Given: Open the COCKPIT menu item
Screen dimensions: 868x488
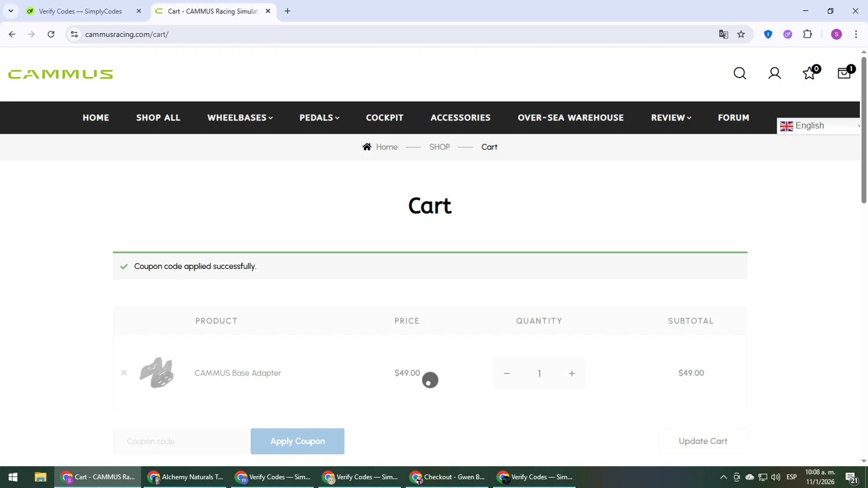Looking at the screenshot, I should point(385,117).
